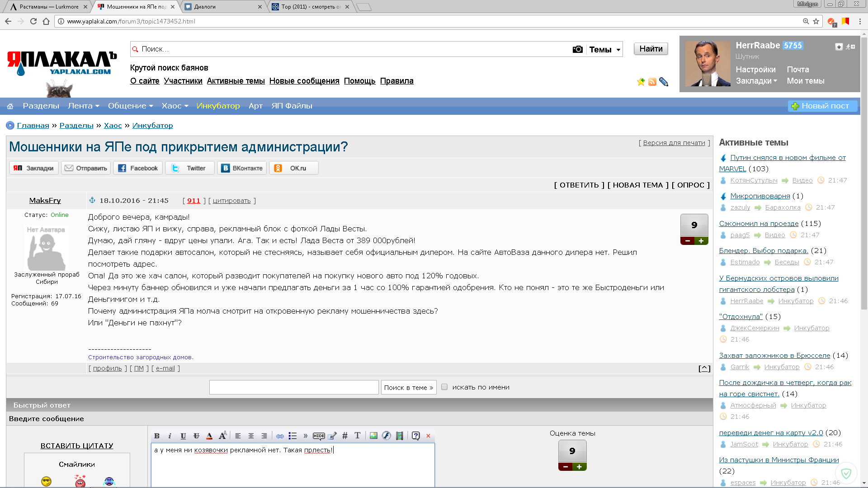Click the red X editor icon

click(x=428, y=436)
